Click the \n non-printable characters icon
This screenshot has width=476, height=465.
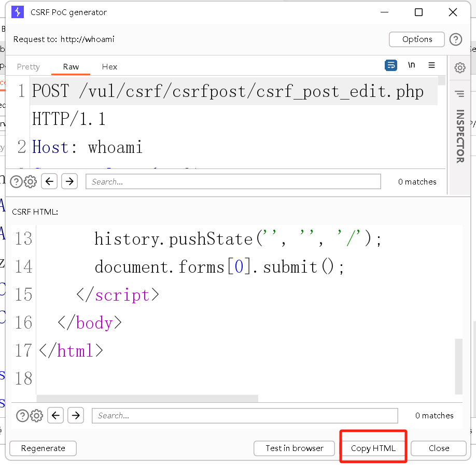411,65
